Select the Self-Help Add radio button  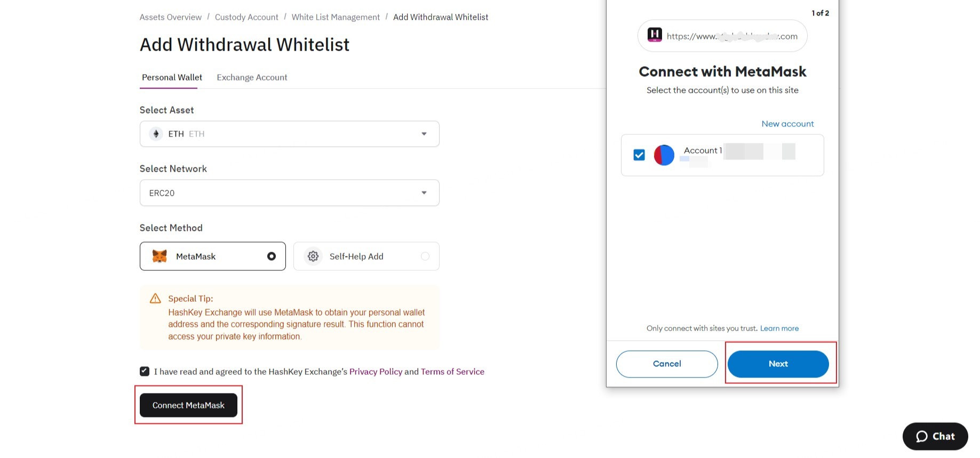point(425,256)
